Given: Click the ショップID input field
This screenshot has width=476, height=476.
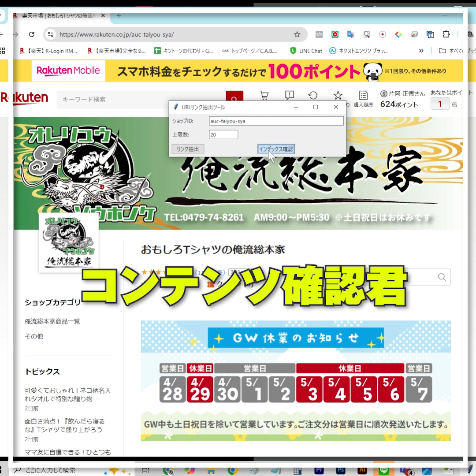Looking at the screenshot, I should tap(276, 121).
